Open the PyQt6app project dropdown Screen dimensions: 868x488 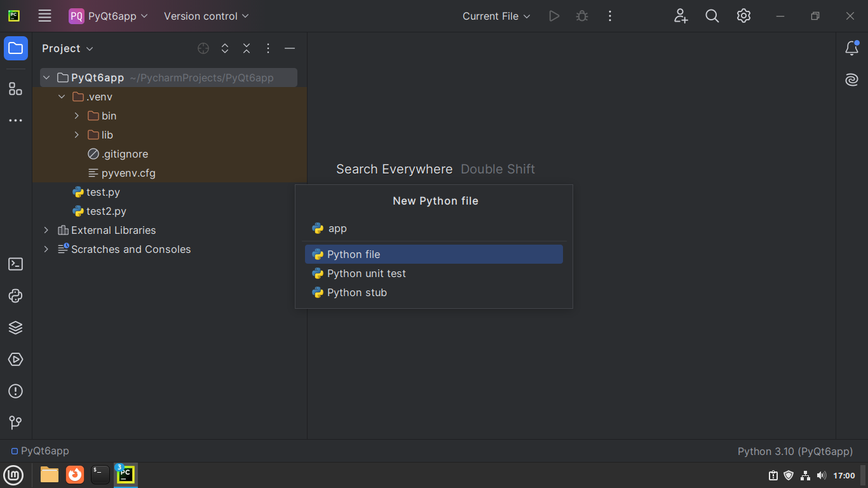pyautogui.click(x=109, y=16)
